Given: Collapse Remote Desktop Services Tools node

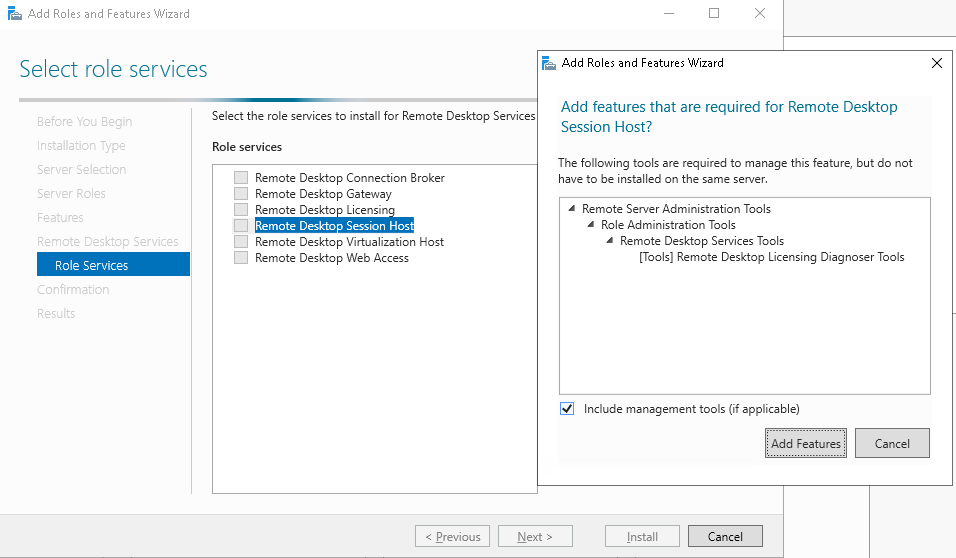Looking at the screenshot, I should [610, 240].
